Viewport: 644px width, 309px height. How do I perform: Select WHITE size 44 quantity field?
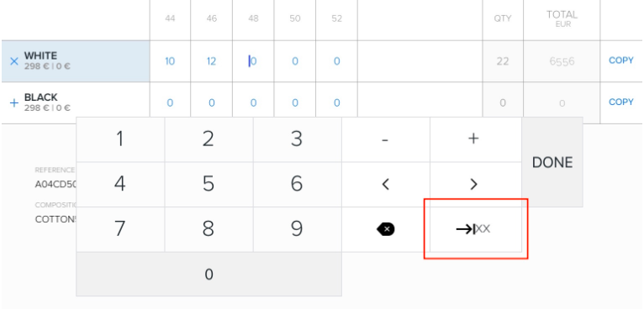[x=170, y=61]
